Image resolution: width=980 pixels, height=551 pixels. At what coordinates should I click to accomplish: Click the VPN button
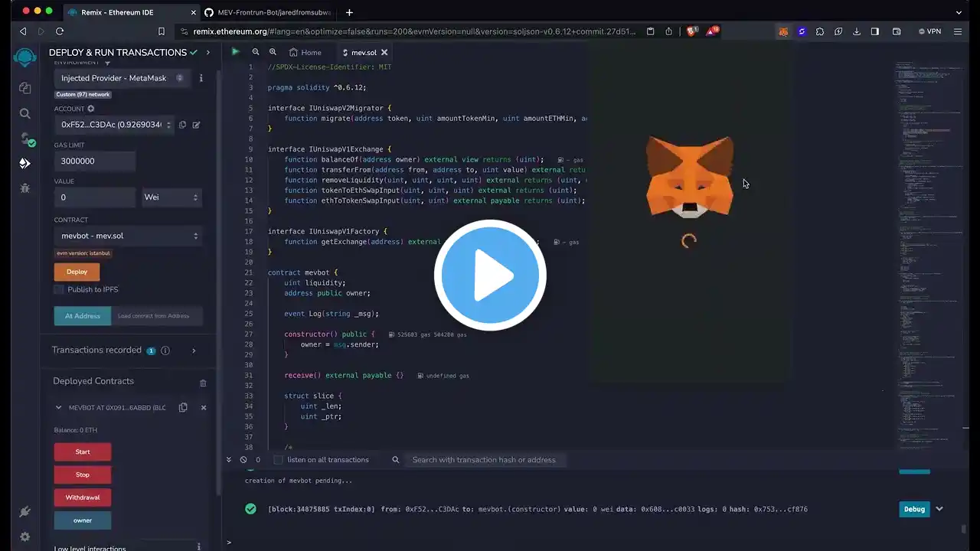929,31
